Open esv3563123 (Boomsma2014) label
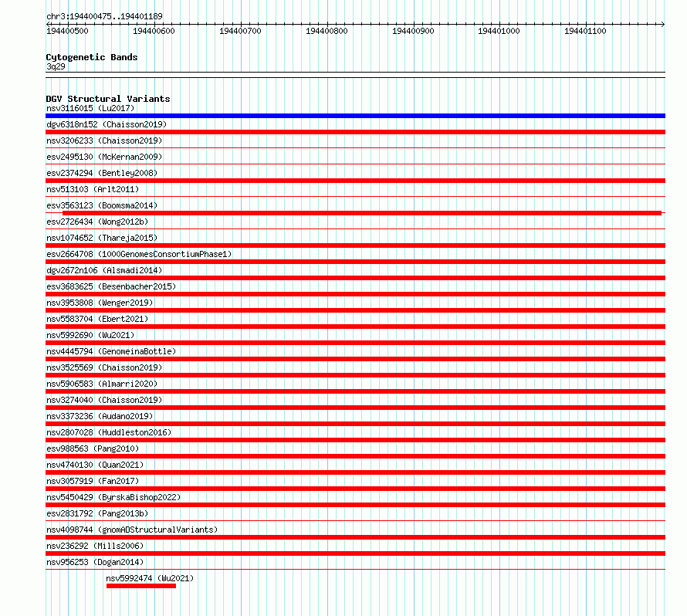 pos(102,205)
